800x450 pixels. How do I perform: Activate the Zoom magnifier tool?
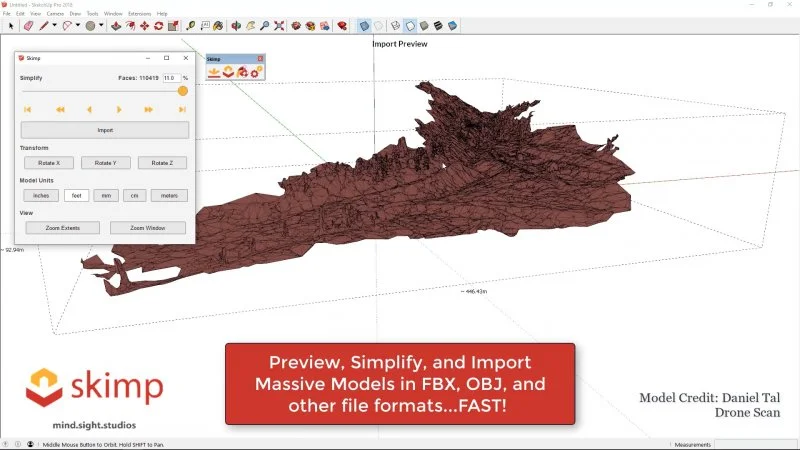(264, 26)
